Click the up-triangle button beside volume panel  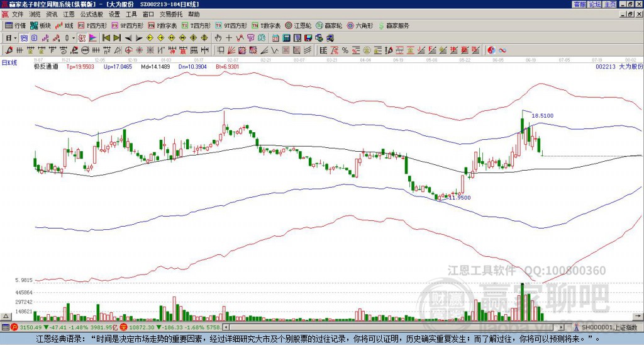6,316
